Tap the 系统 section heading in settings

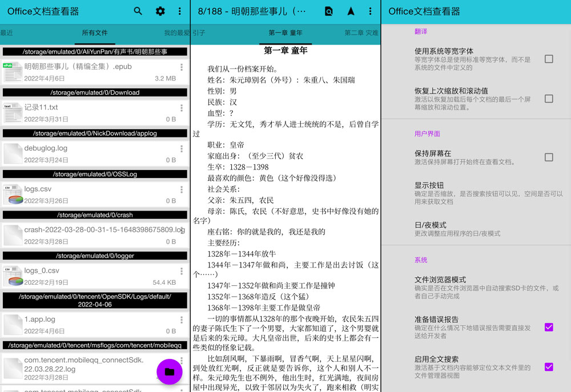(421, 260)
